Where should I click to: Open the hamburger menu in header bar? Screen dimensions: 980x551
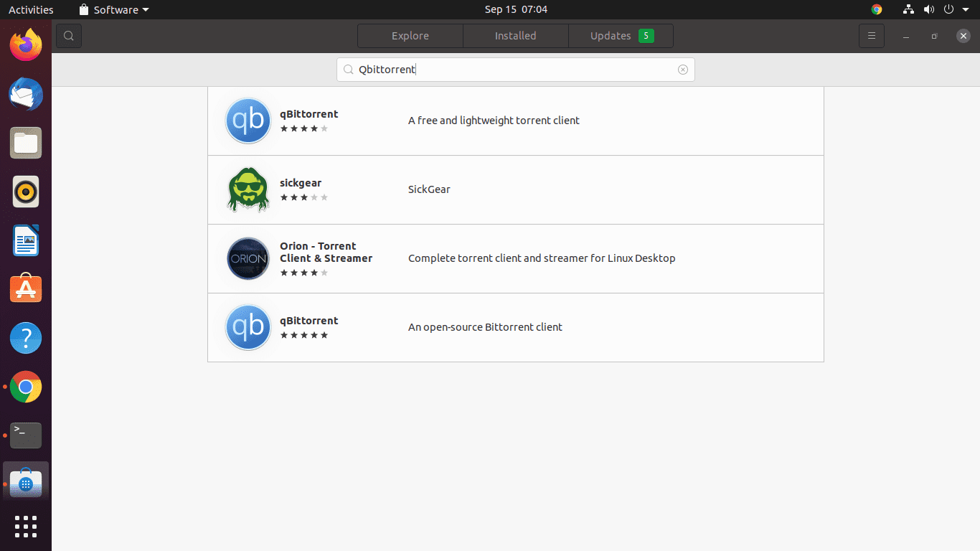[871, 36]
